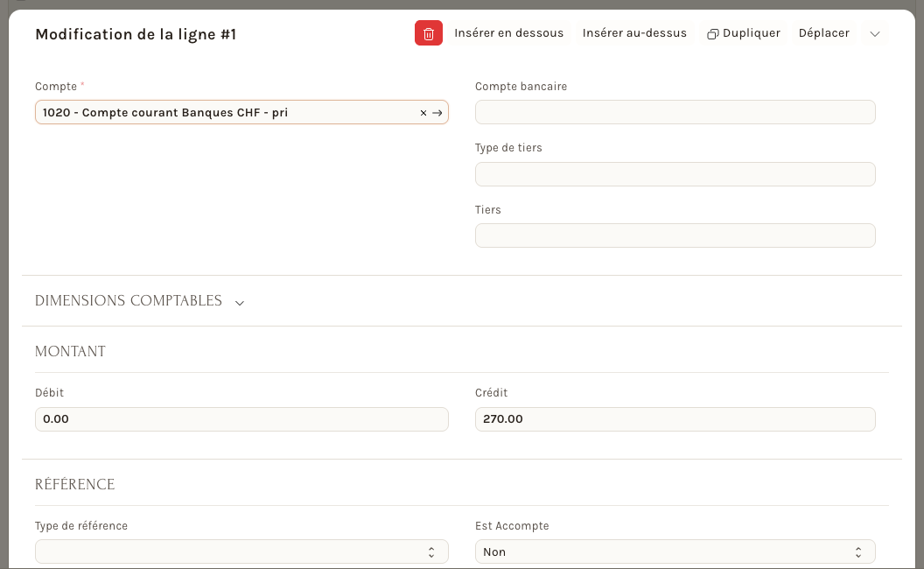Duplicate the row using Dupliquer

pos(744,33)
